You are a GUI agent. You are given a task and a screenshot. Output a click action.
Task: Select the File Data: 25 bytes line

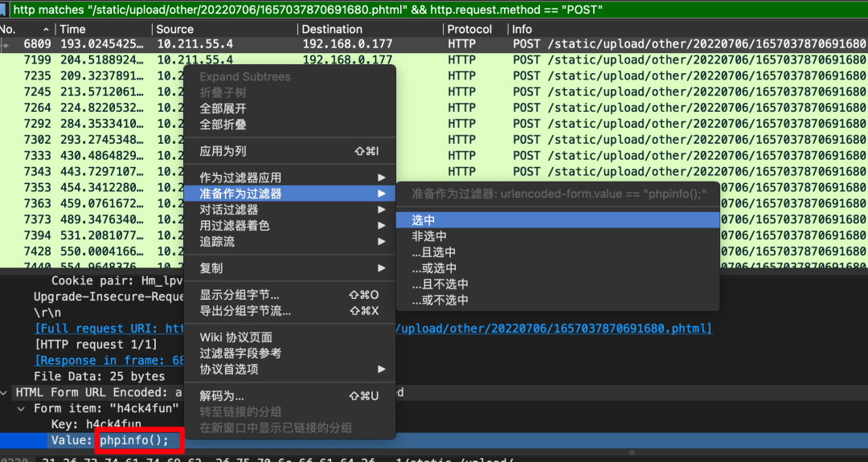[99, 377]
